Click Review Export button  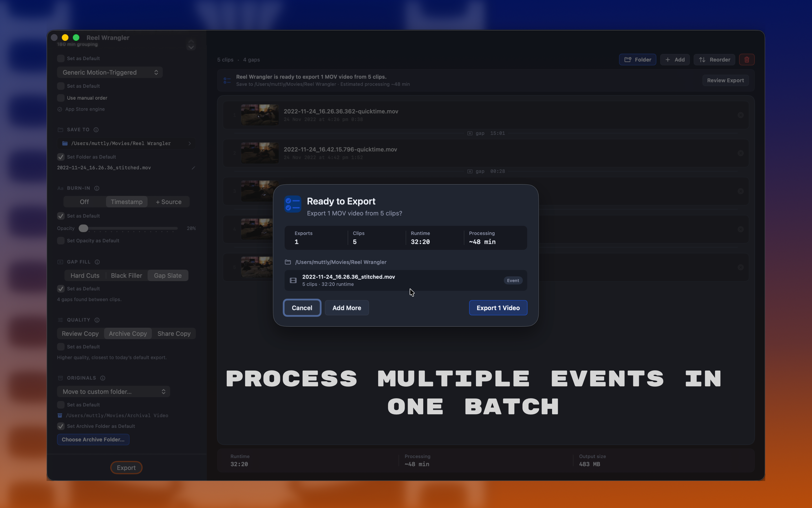[x=725, y=80]
